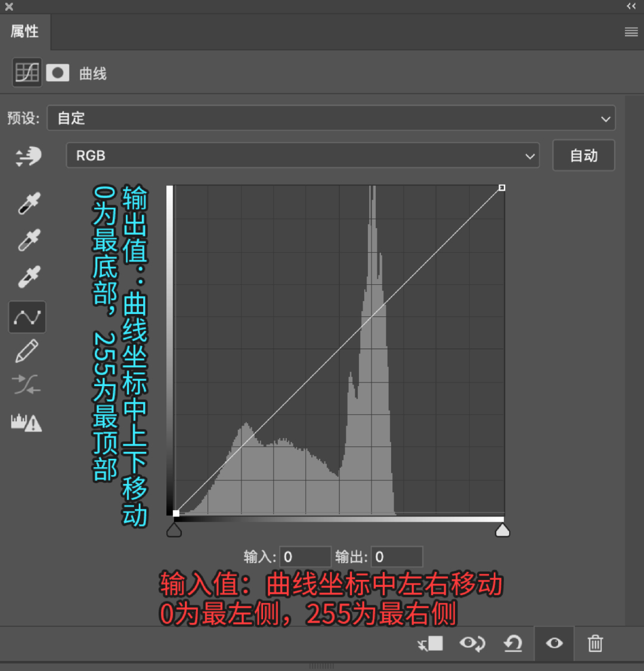Select the gray point eyedropper
The height and width of the screenshot is (671, 644).
point(27,240)
